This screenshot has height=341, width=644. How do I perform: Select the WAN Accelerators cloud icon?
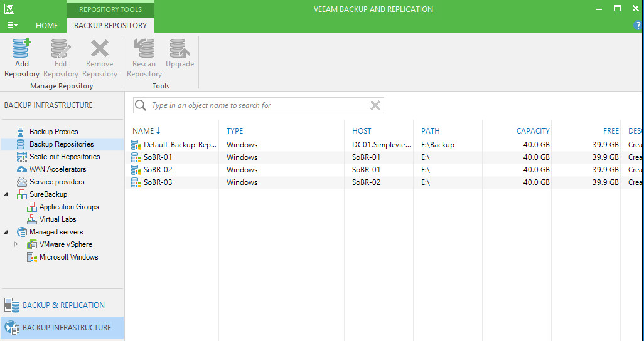(x=22, y=169)
